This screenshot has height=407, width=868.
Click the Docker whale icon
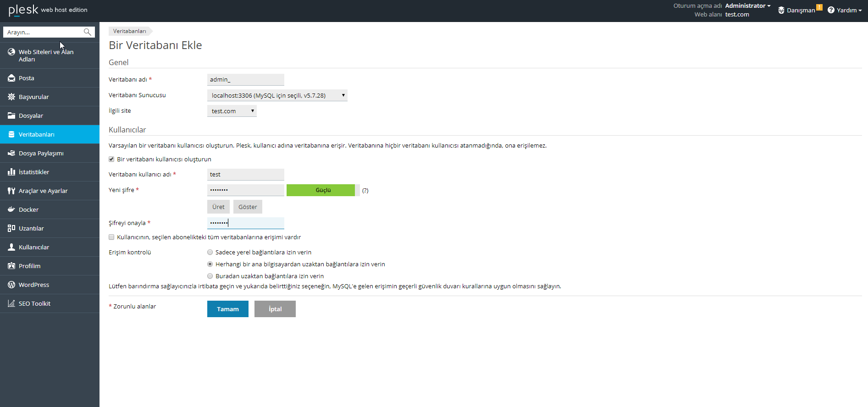click(x=11, y=209)
